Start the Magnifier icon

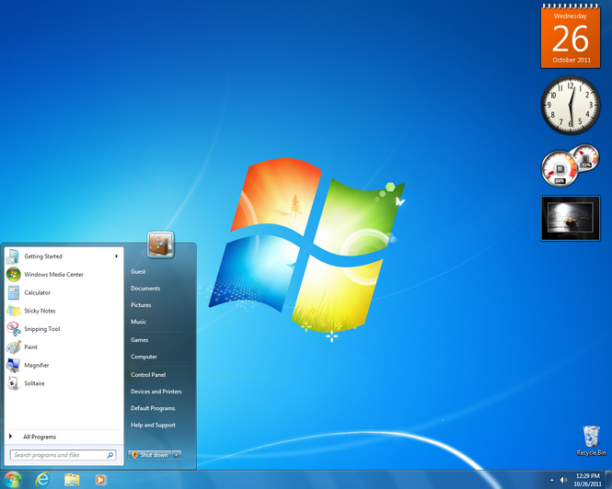click(x=13, y=365)
